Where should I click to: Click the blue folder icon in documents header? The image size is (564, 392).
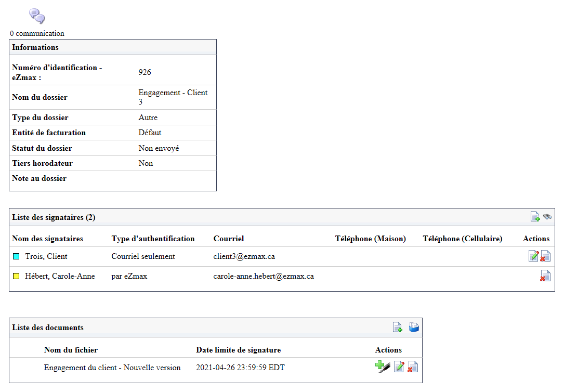[414, 327]
